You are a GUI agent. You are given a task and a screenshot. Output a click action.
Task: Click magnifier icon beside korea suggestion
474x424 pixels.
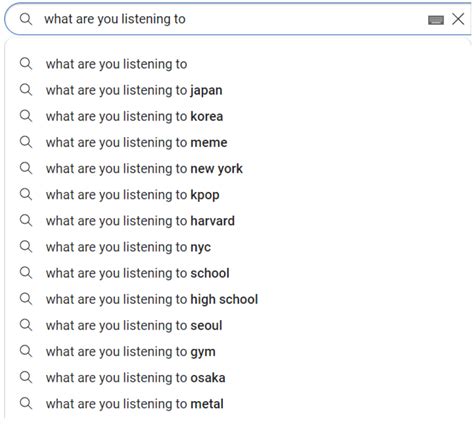click(x=26, y=116)
